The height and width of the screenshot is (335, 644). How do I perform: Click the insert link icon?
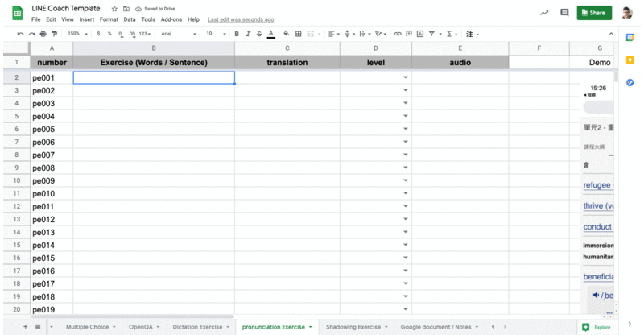(398, 34)
